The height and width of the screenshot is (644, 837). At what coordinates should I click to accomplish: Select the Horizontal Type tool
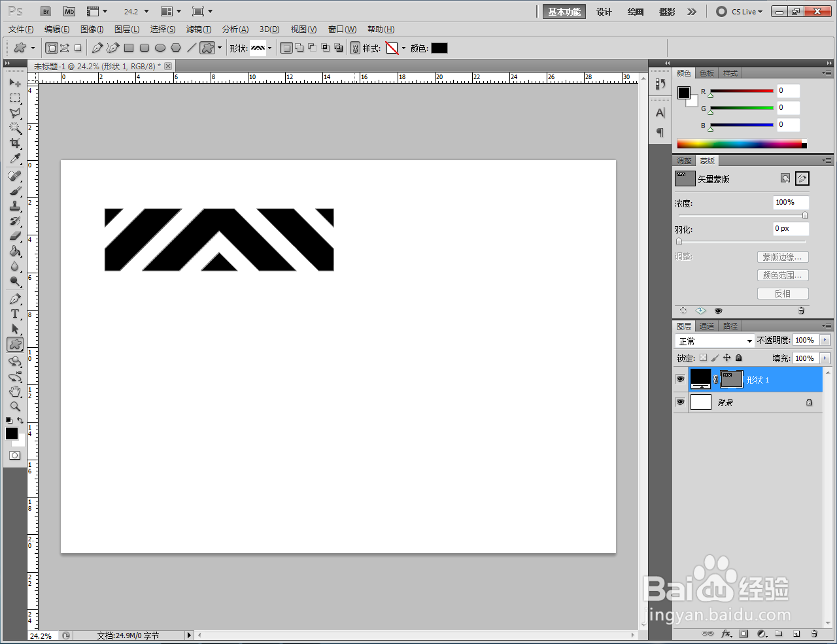coord(15,314)
